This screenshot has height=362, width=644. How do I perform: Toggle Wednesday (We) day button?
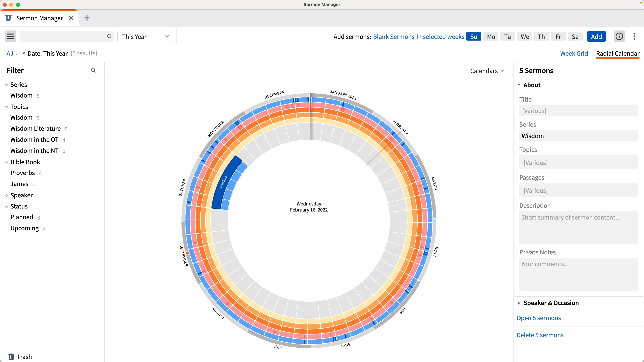click(x=525, y=37)
